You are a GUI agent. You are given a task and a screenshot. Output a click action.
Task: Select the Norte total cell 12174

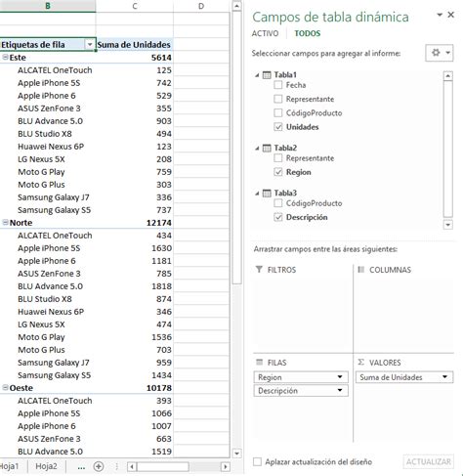pyautogui.click(x=135, y=223)
